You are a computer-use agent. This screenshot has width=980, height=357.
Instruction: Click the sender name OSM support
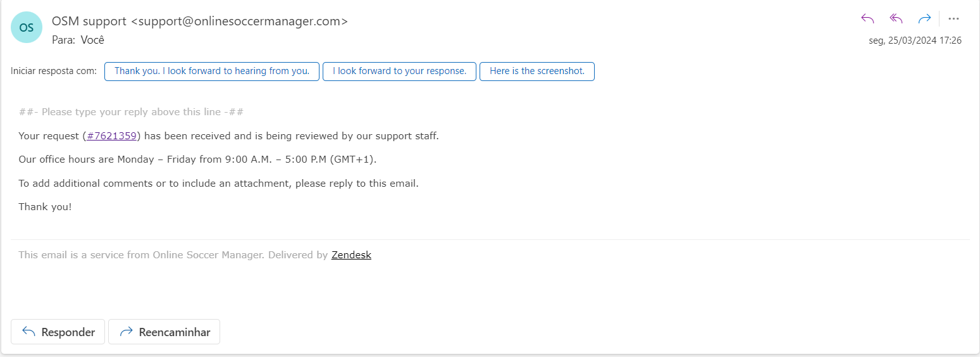click(89, 21)
